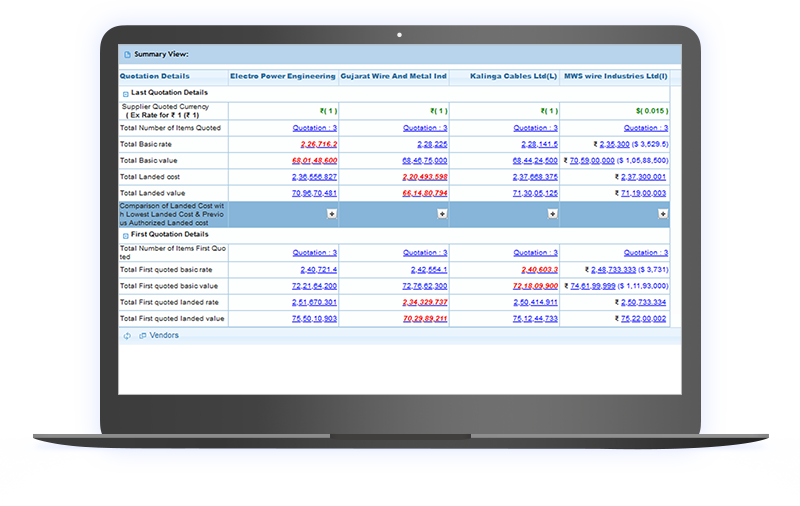This screenshot has width=800, height=506.
Task: Click the Total Landed cost row label
Action: (150, 177)
